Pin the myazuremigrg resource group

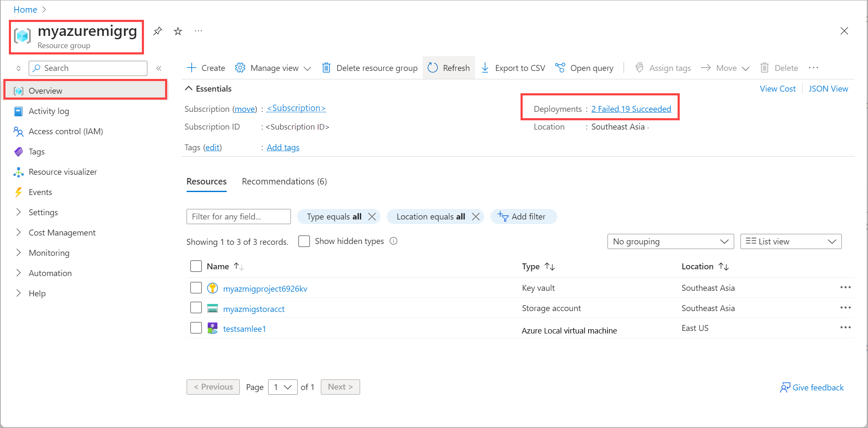pos(157,31)
